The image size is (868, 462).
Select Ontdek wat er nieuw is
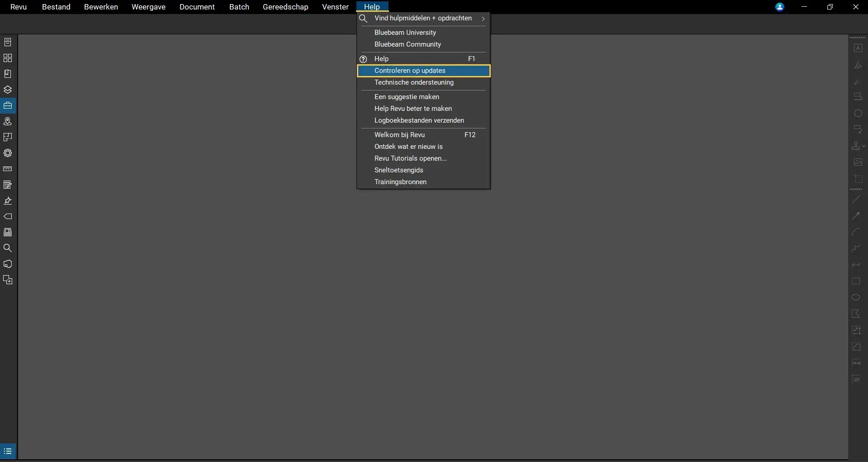423,147
